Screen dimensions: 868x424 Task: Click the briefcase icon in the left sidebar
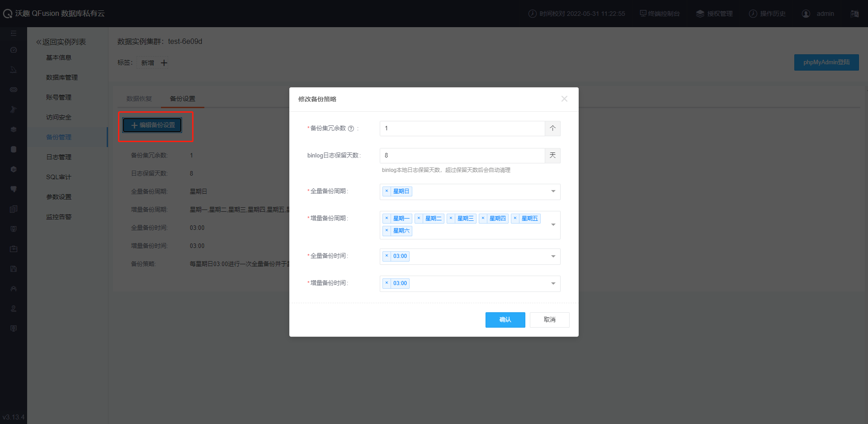click(14, 249)
